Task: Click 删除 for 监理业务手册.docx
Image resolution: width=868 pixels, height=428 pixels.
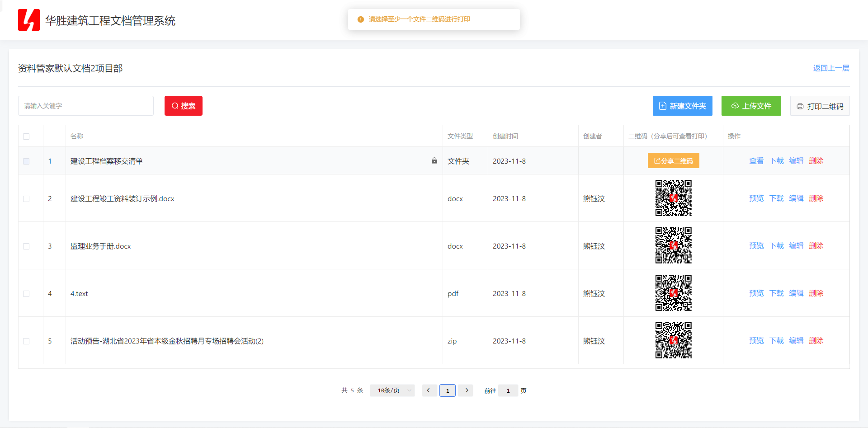Action: click(816, 245)
